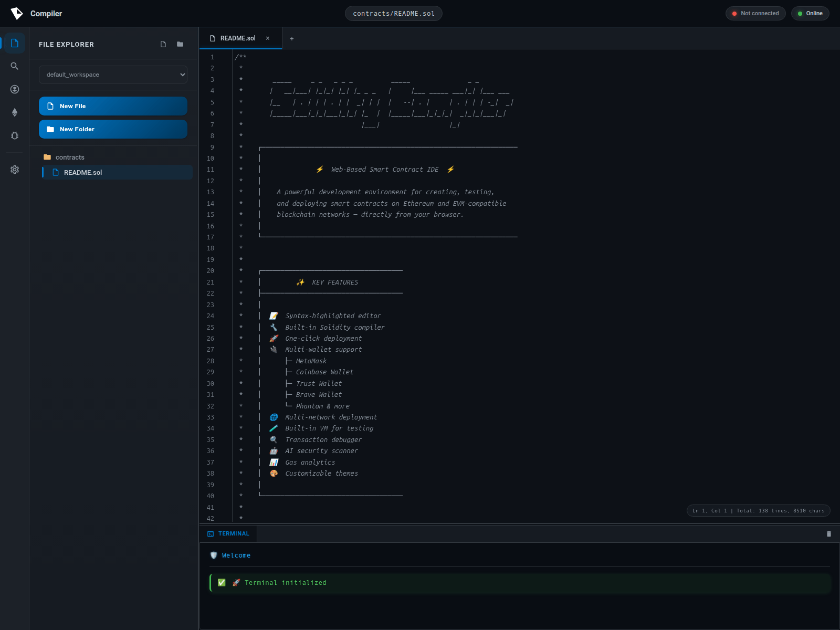
Task: Click the New File button
Action: (113, 106)
